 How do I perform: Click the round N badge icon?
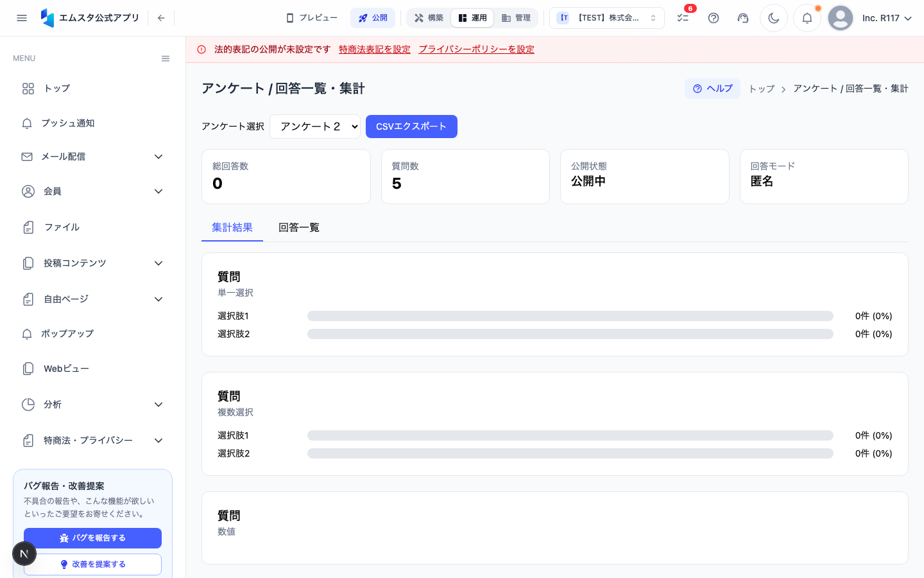[24, 554]
